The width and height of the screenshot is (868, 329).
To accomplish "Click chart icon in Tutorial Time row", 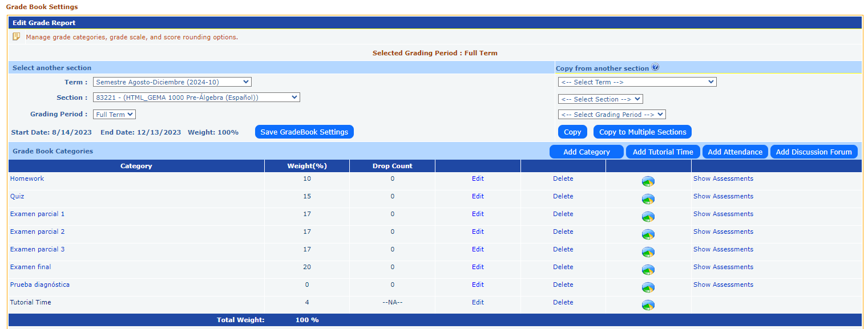I will tap(648, 305).
